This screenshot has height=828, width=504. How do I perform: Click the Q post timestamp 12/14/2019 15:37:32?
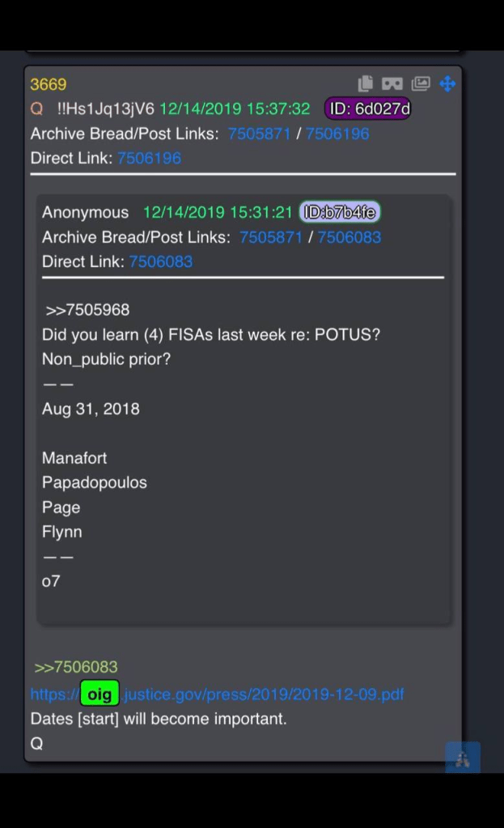click(235, 108)
